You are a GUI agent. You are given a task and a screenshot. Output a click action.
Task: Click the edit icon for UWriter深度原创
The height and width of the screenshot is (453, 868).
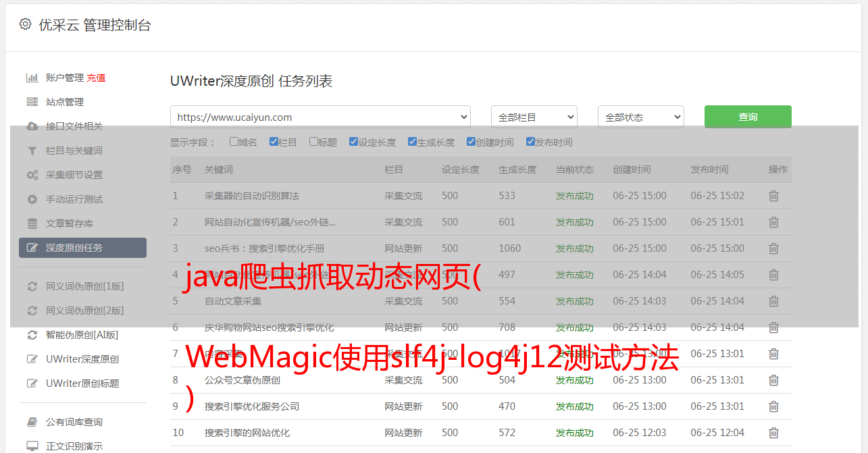pyautogui.click(x=32, y=359)
